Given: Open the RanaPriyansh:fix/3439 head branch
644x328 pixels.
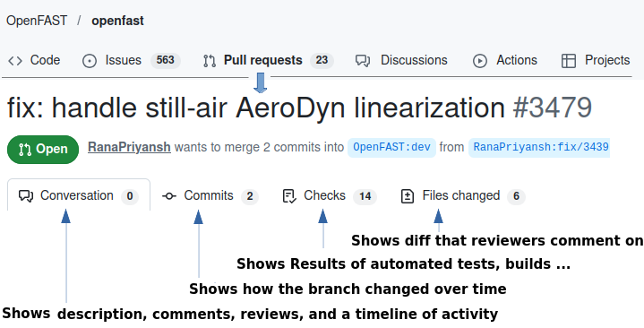Looking at the screenshot, I should [x=539, y=148].
